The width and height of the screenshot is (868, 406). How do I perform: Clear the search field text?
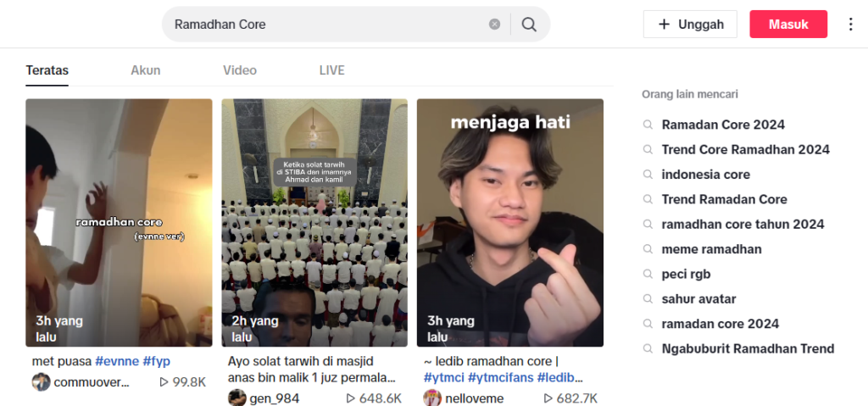(494, 25)
